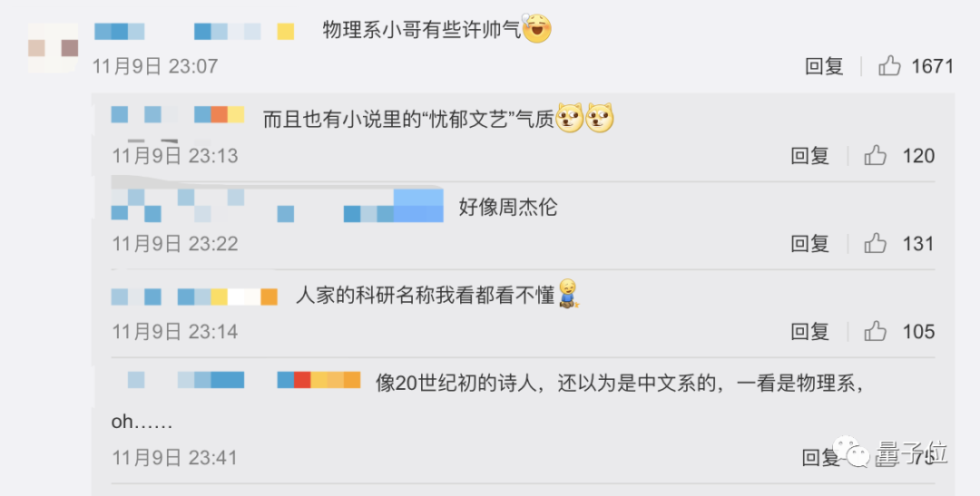Click the 20世纪初的诗人 comment text
Image resolution: width=980 pixels, height=496 pixels.
[x=619, y=384]
